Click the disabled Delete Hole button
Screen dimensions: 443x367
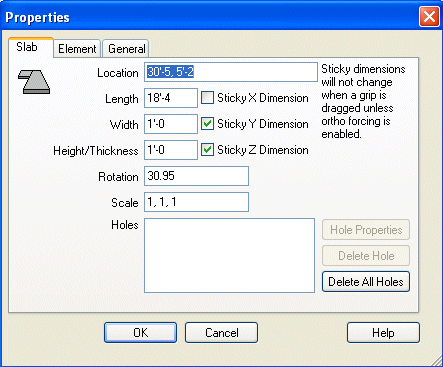366,256
